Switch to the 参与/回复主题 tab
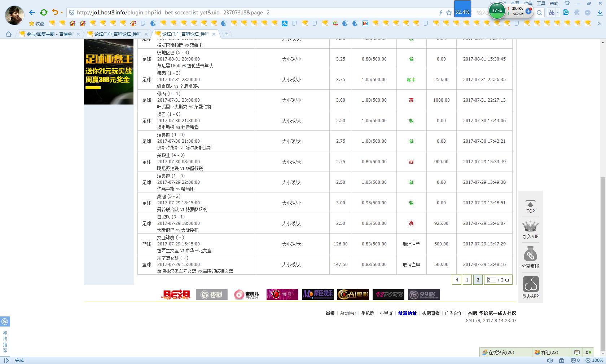The width and height of the screenshot is (606, 364). [x=50, y=34]
